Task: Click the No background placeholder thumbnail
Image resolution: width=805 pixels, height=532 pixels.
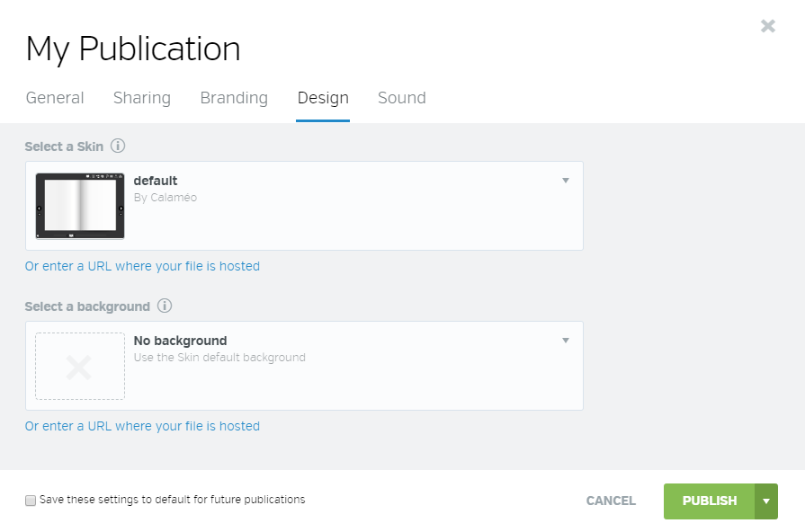Action: (80, 367)
